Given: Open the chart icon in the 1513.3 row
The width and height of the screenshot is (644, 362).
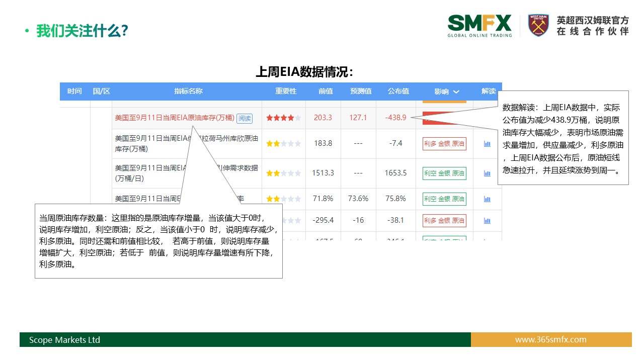Looking at the screenshot, I should tap(487, 173).
